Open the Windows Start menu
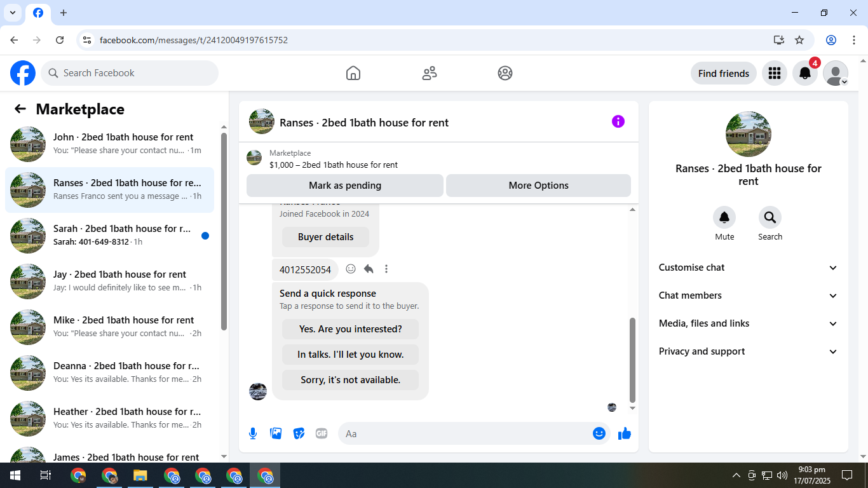Viewport: 868px width, 488px height. click(15, 475)
